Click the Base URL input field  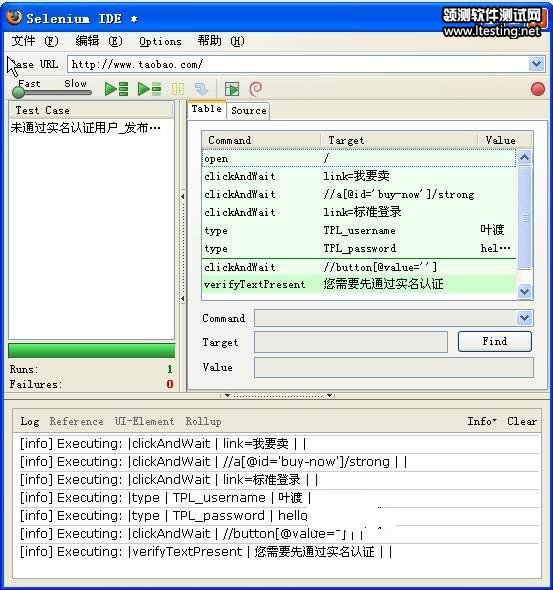(298, 64)
